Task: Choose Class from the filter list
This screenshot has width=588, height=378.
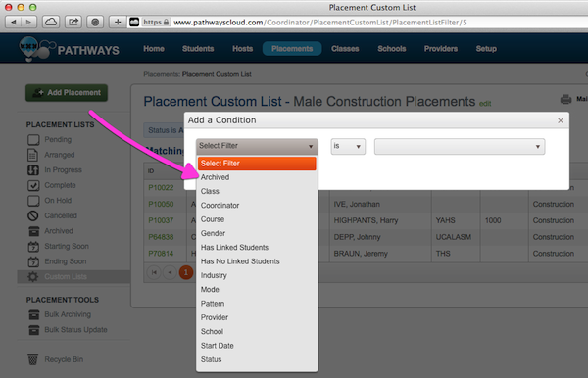Action: (257, 191)
